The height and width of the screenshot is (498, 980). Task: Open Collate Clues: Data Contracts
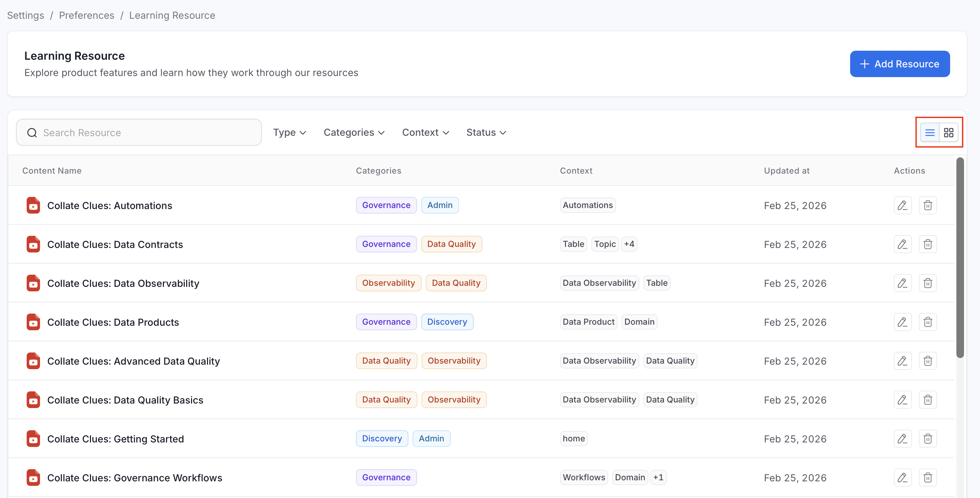tap(115, 244)
